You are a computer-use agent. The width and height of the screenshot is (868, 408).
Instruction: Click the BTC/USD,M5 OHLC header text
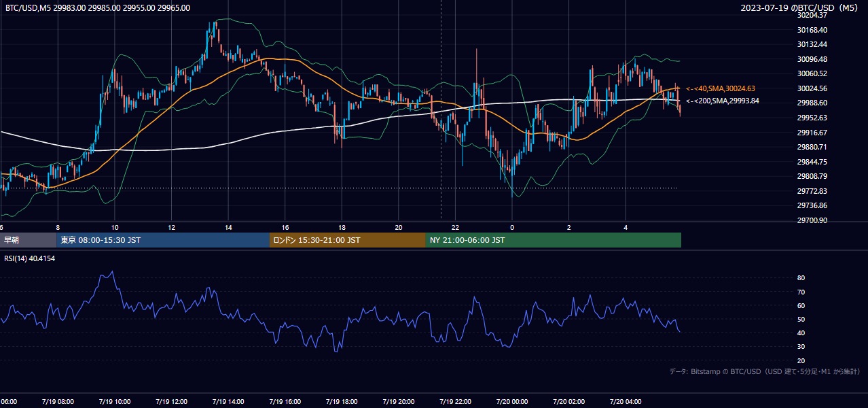click(x=98, y=8)
